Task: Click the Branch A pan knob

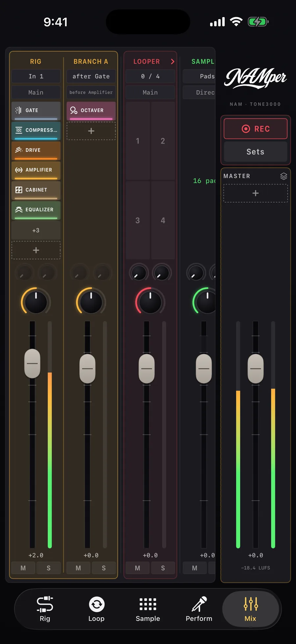Action: (x=91, y=302)
